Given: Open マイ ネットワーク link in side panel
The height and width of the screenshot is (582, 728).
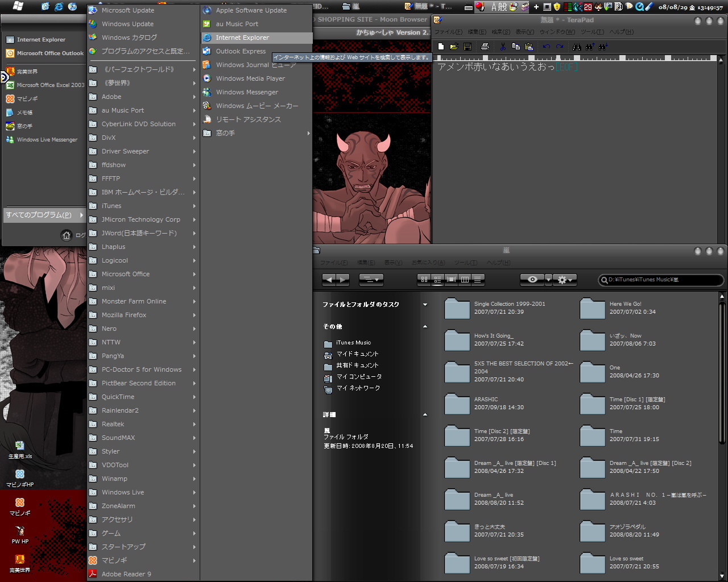Looking at the screenshot, I should pyautogui.click(x=352, y=388).
